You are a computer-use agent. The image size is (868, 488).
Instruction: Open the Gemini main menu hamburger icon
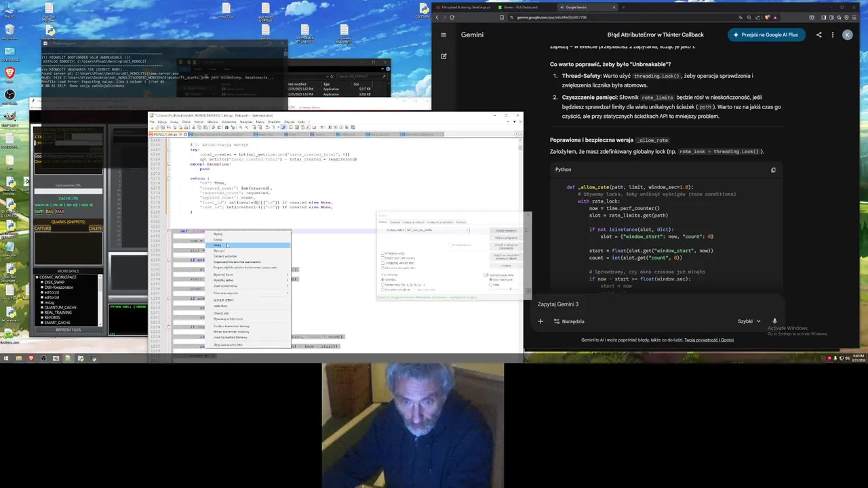[x=443, y=35]
